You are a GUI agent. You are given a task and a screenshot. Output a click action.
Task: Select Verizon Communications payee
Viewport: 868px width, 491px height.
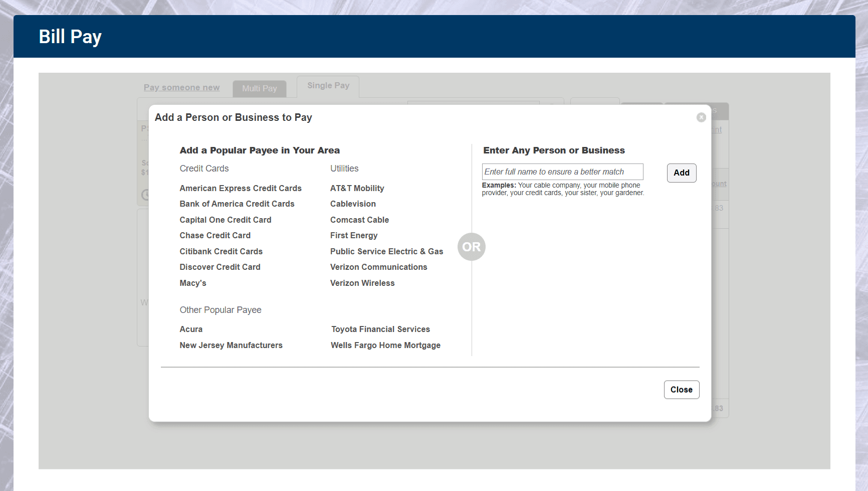coord(378,267)
